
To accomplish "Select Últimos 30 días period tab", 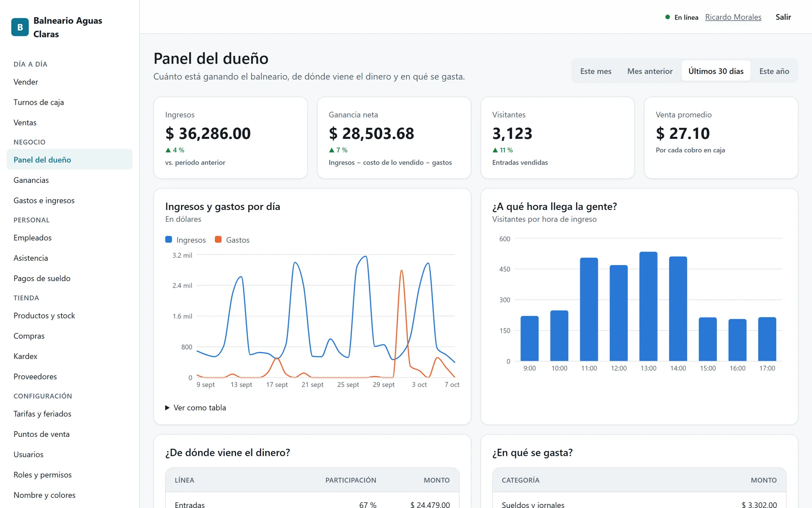I will coord(716,71).
